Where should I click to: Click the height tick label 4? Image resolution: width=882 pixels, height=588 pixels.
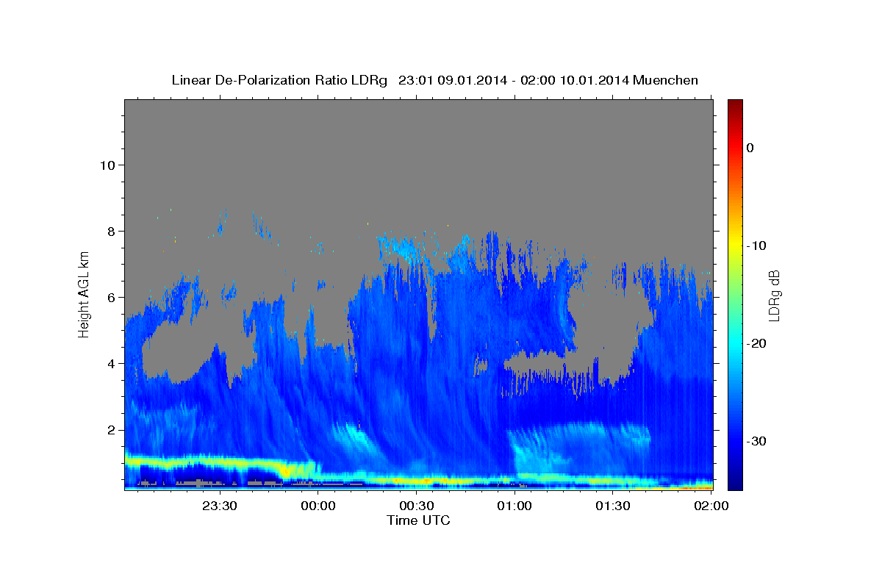pos(110,363)
